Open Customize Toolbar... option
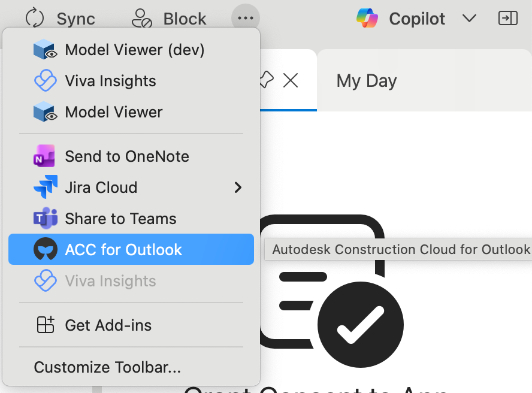 107,367
